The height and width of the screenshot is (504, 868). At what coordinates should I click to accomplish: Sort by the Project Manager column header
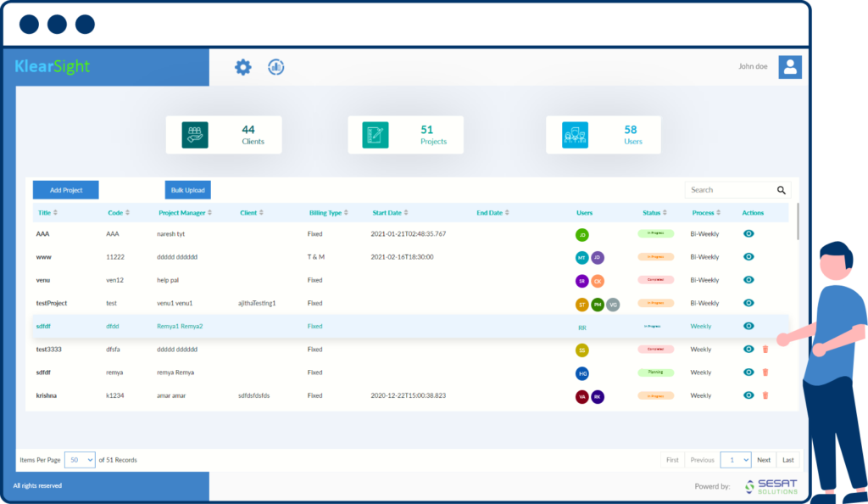[x=185, y=213]
